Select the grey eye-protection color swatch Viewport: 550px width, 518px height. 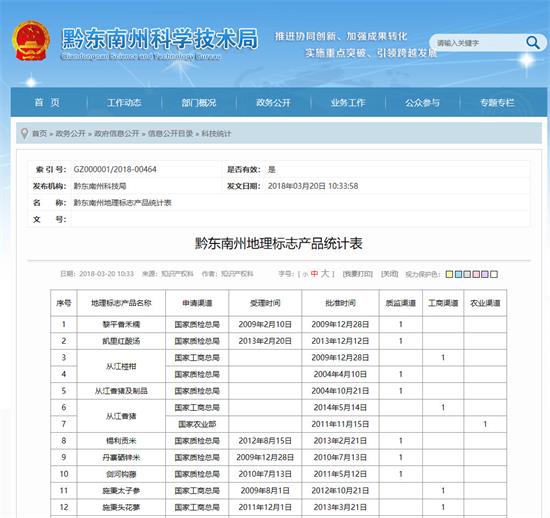pos(467,274)
